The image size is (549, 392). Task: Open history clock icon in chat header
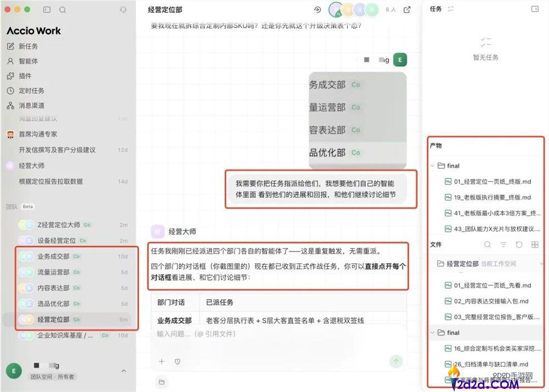click(317, 10)
